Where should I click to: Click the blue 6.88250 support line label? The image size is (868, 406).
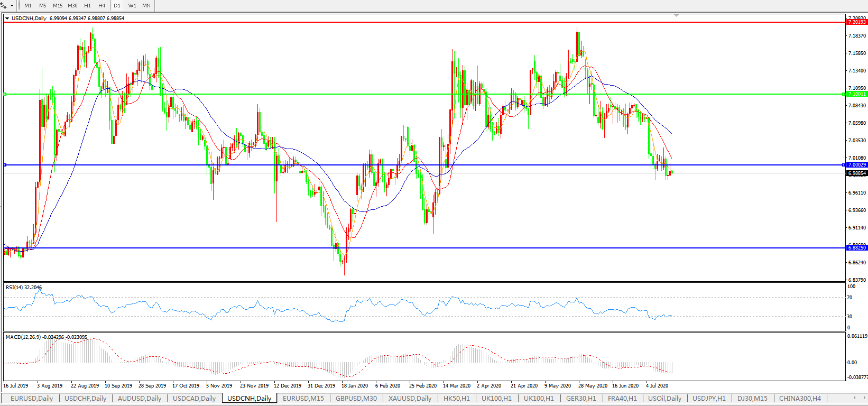click(x=856, y=248)
